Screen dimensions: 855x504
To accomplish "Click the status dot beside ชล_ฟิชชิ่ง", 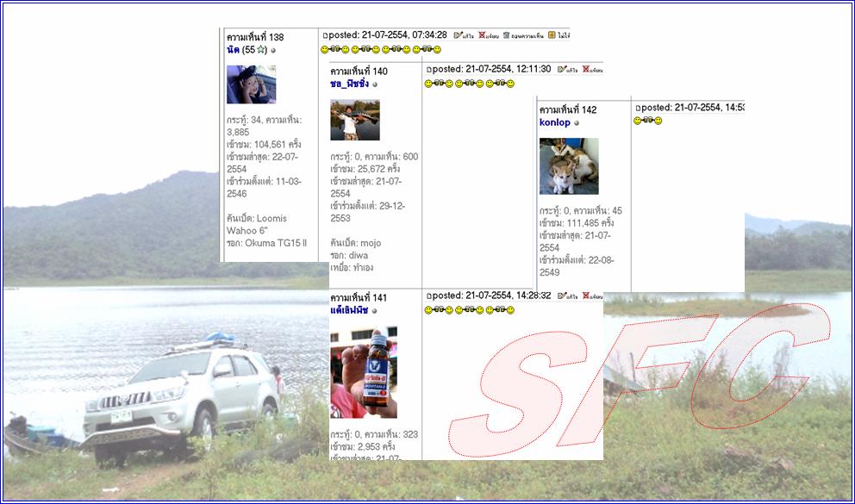I will tap(375, 84).
